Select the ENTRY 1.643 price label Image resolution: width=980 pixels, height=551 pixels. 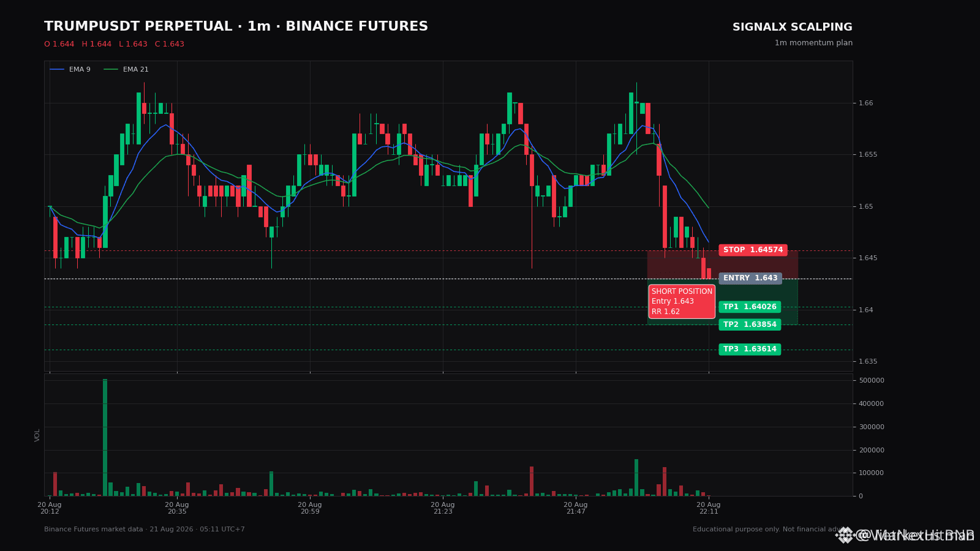750,279
